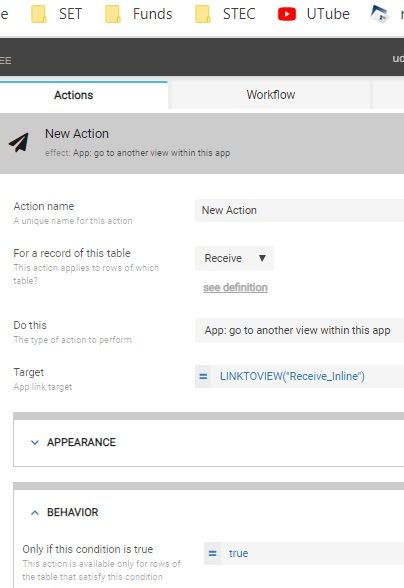Switch to the Workflow tab
Screen dimensions: 404x588
pyautogui.click(x=270, y=95)
